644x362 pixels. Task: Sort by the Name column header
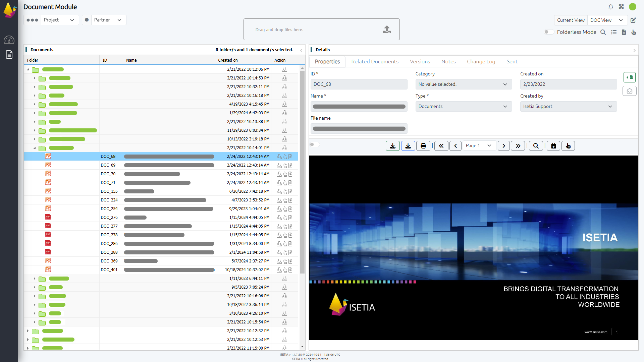[x=169, y=60]
